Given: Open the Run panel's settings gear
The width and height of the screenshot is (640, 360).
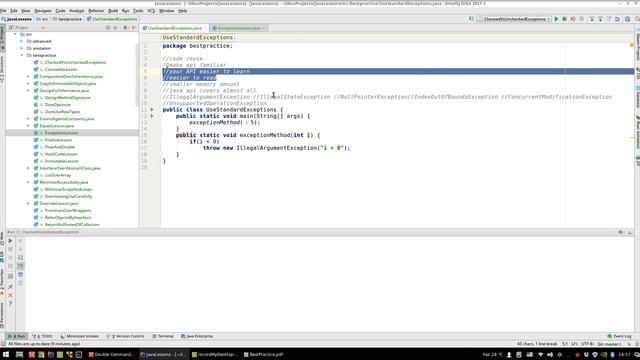Looking at the screenshot, I should 621,232.
